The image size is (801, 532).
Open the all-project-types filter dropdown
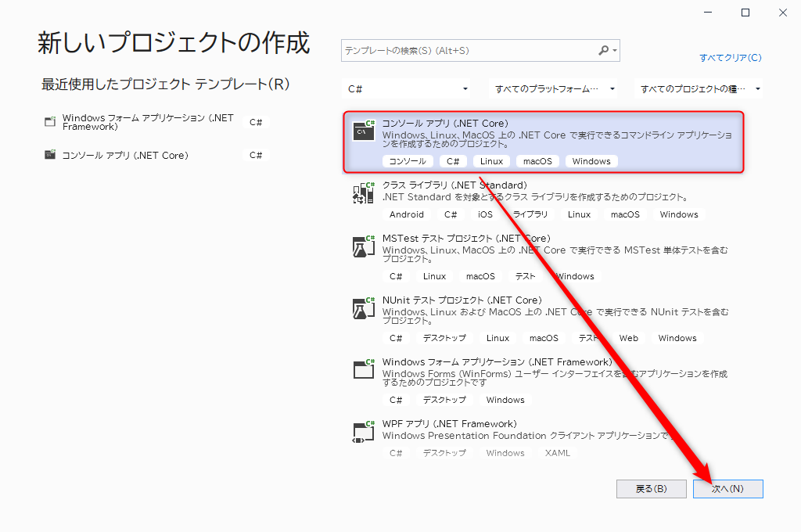(x=699, y=89)
